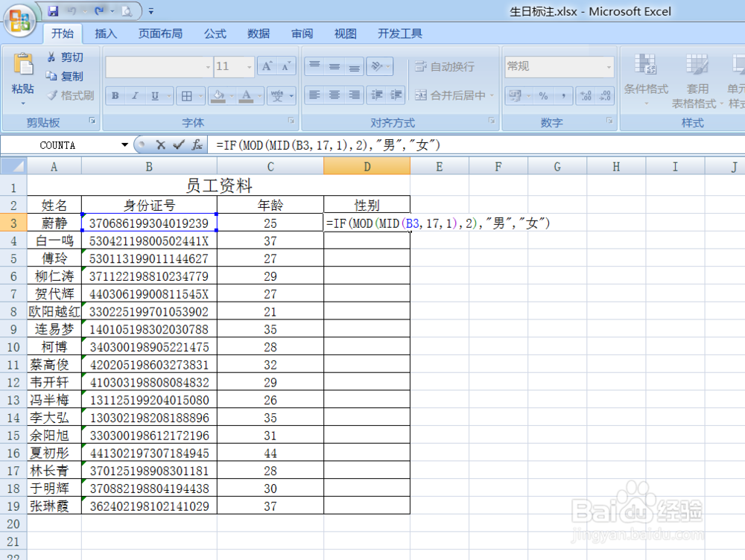Apply accounting currency format icon
The height and width of the screenshot is (560, 745).
pyautogui.click(x=515, y=96)
